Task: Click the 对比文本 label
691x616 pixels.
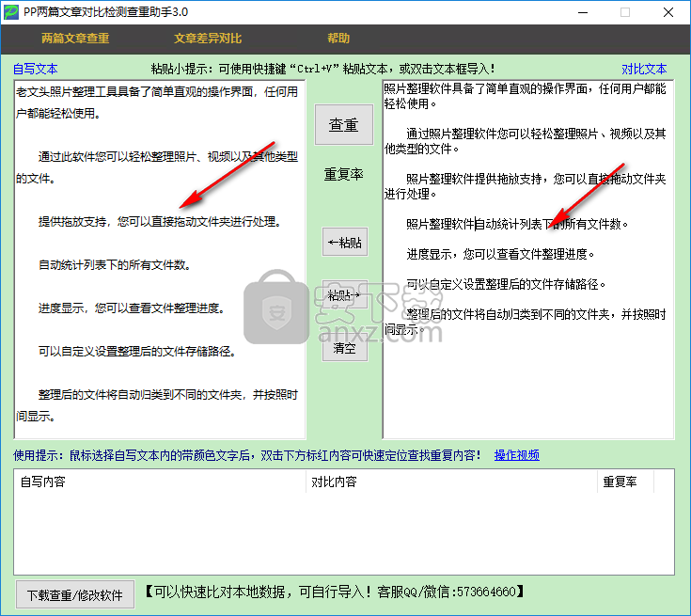Action: 644,69
